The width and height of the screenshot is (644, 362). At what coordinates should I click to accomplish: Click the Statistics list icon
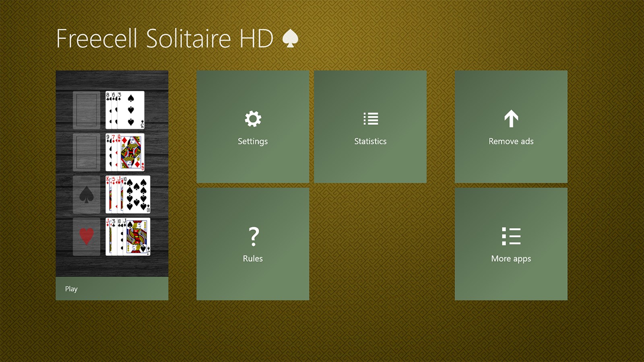[370, 119]
